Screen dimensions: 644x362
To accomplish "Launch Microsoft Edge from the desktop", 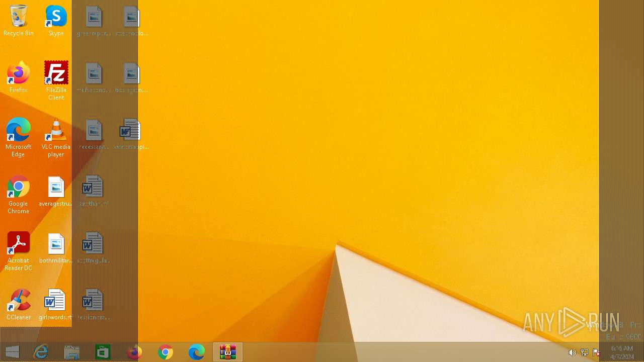I will [18, 138].
